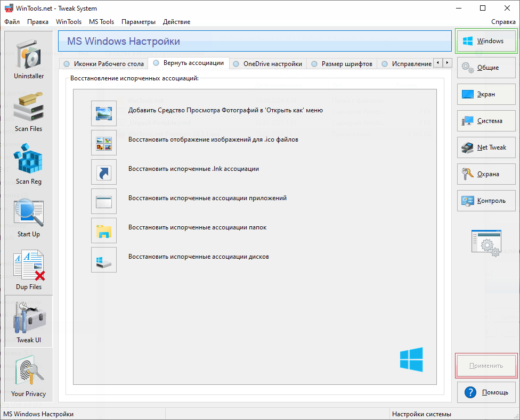Select the Scan Files tool
Viewport: 520px width, 420px height.
(29, 111)
